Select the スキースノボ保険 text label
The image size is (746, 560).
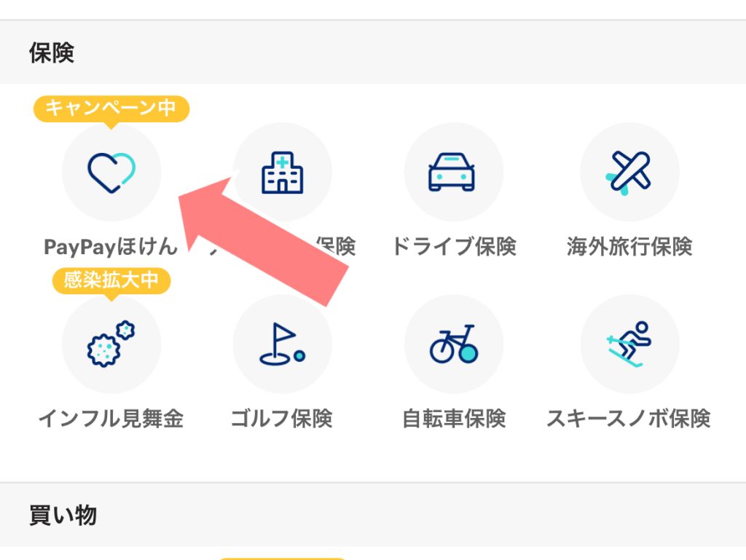point(628,419)
